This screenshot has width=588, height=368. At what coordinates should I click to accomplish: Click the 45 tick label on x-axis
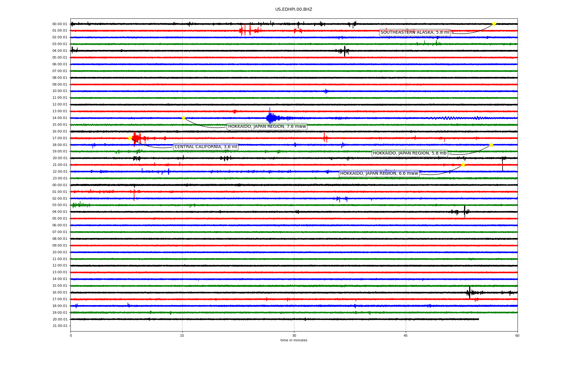(405, 335)
